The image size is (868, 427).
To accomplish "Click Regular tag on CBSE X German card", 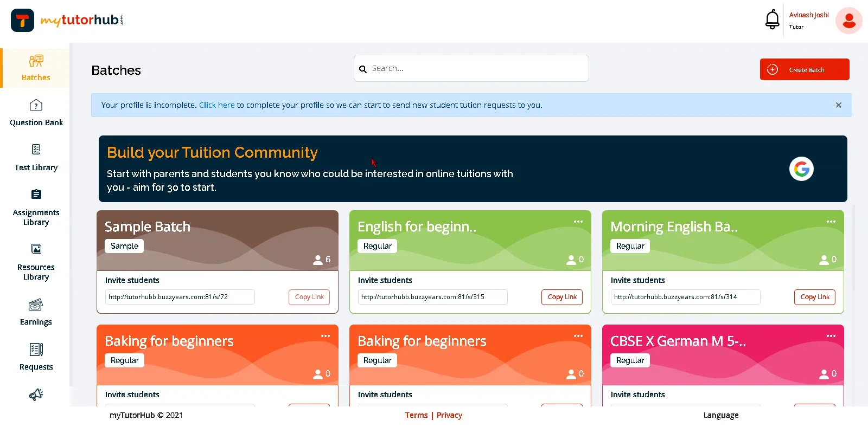I will [x=630, y=360].
